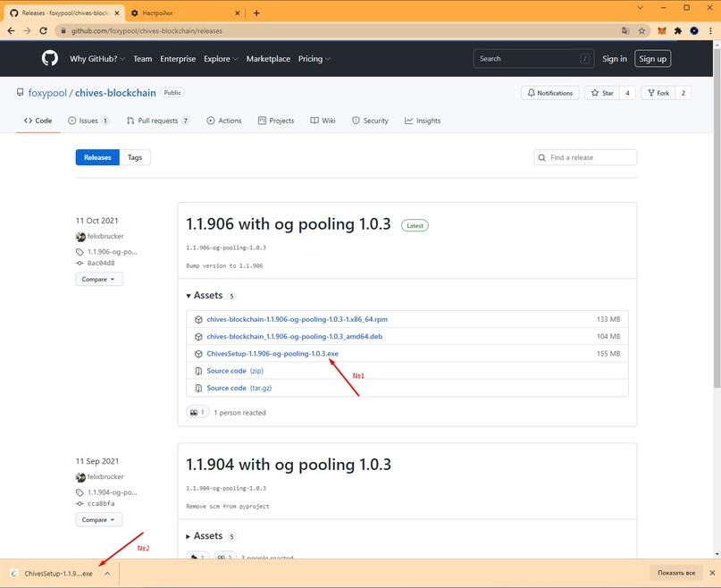This screenshot has height=588, width=721.
Task: Click the GitHub Octocat logo
Action: [x=50, y=58]
